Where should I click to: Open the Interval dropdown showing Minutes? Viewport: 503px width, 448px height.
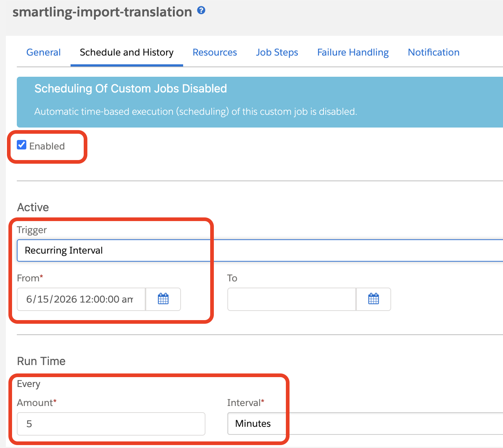coord(365,424)
